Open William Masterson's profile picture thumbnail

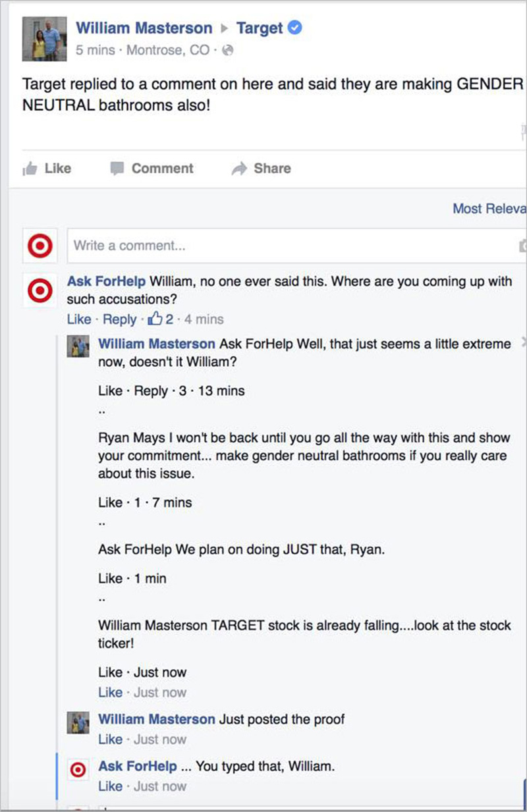click(x=44, y=38)
